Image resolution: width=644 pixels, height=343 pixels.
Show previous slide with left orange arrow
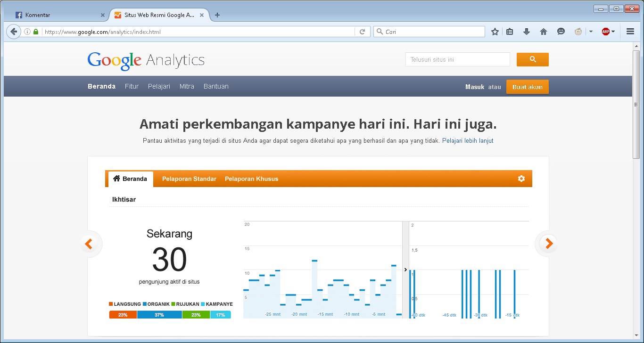[89, 244]
